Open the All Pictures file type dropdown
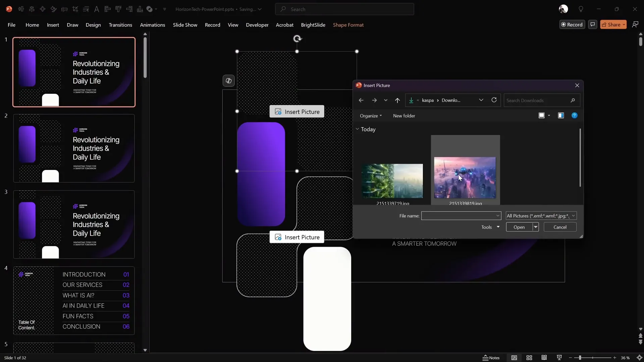The image size is (644, 362). [541, 216]
